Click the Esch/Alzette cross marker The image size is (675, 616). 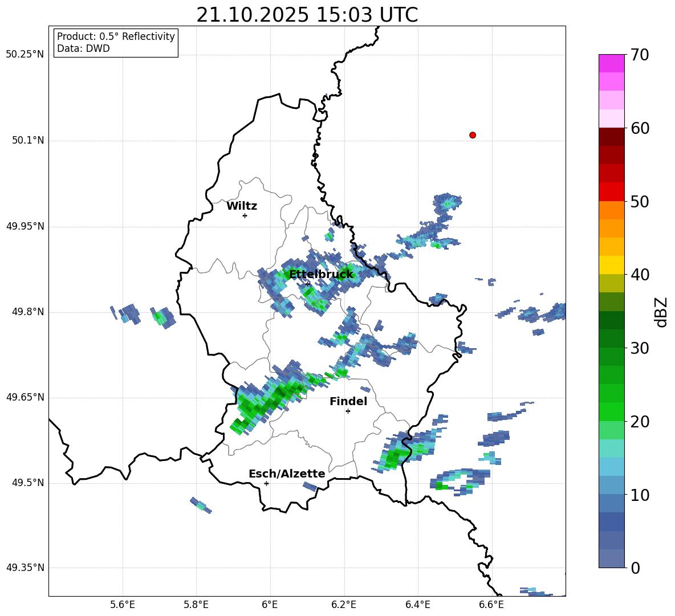point(266,483)
